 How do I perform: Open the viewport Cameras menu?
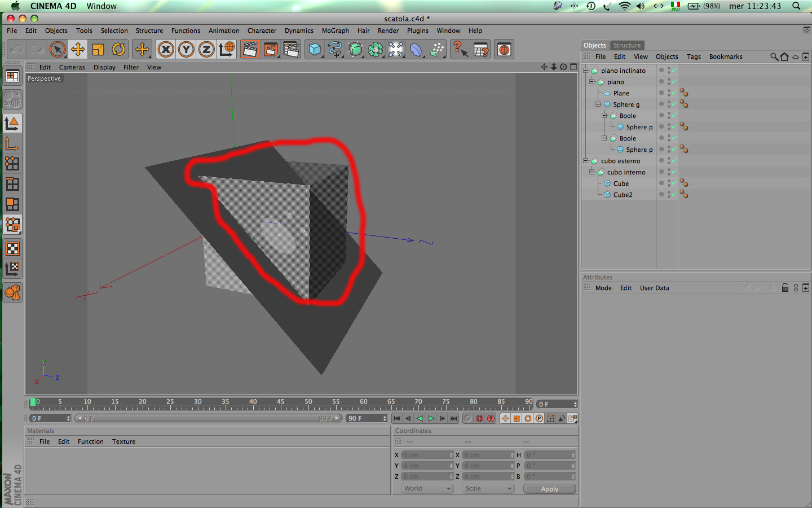coord(72,67)
